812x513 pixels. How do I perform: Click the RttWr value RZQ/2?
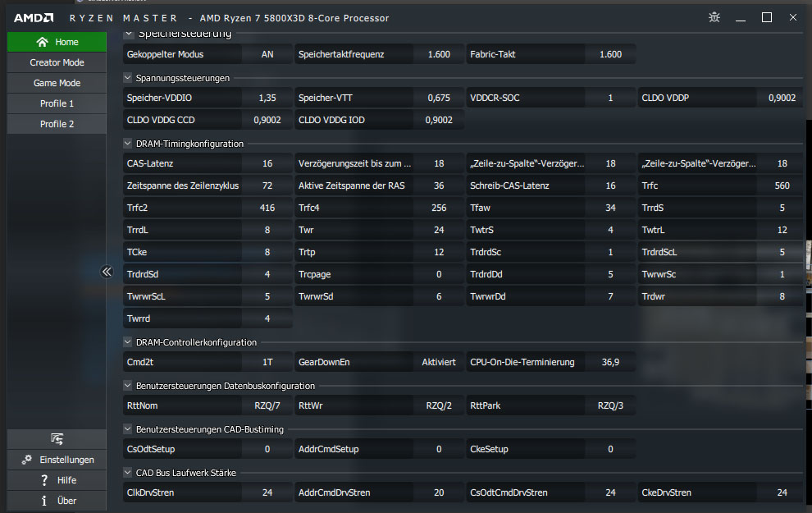click(x=439, y=405)
